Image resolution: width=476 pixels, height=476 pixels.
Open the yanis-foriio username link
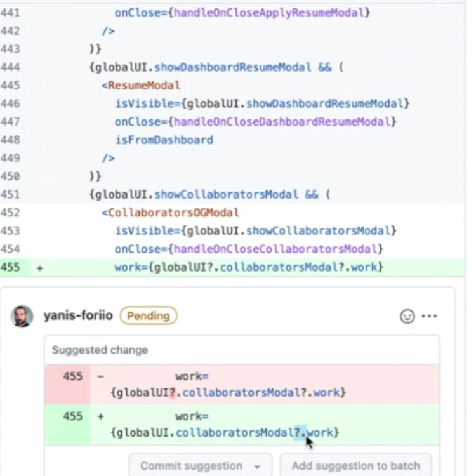pos(78,316)
